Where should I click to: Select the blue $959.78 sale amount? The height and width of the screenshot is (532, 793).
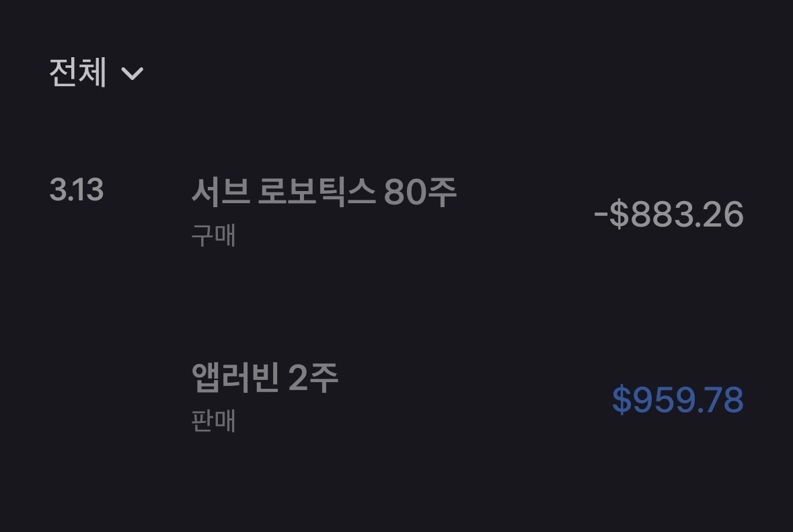click(677, 400)
